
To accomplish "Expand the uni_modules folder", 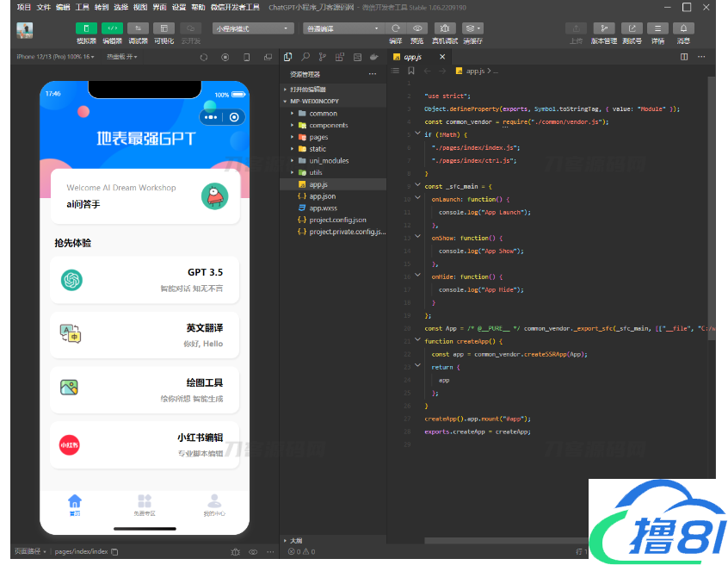I will pyautogui.click(x=333, y=161).
